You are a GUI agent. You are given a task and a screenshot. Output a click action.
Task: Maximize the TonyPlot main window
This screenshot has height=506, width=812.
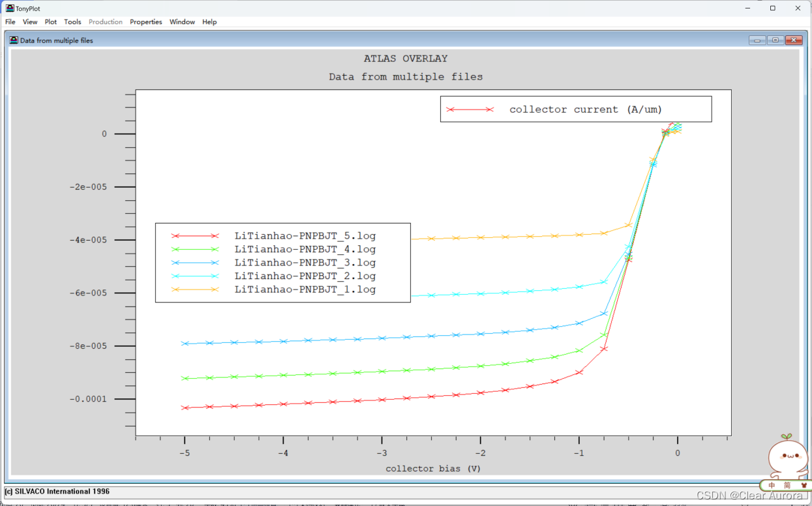pos(772,8)
